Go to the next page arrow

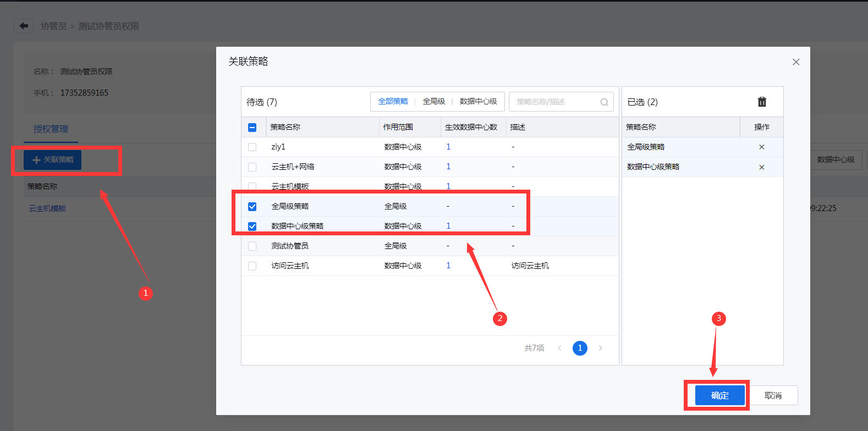click(600, 348)
